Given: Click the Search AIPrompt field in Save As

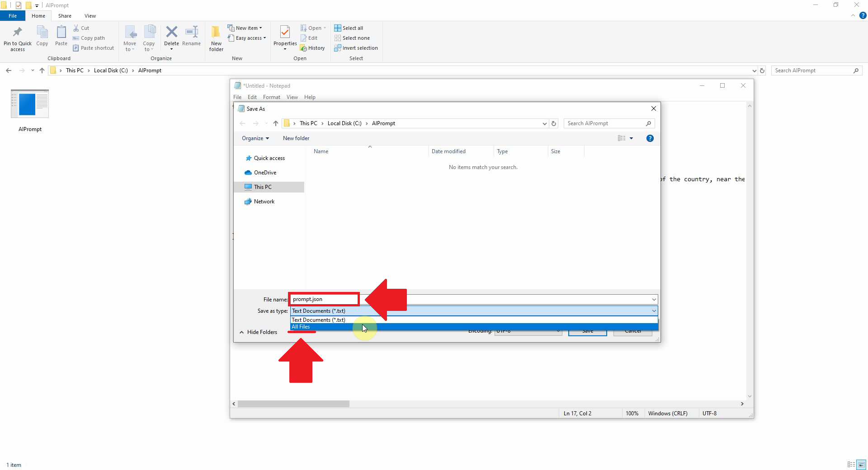Looking at the screenshot, I should [609, 123].
